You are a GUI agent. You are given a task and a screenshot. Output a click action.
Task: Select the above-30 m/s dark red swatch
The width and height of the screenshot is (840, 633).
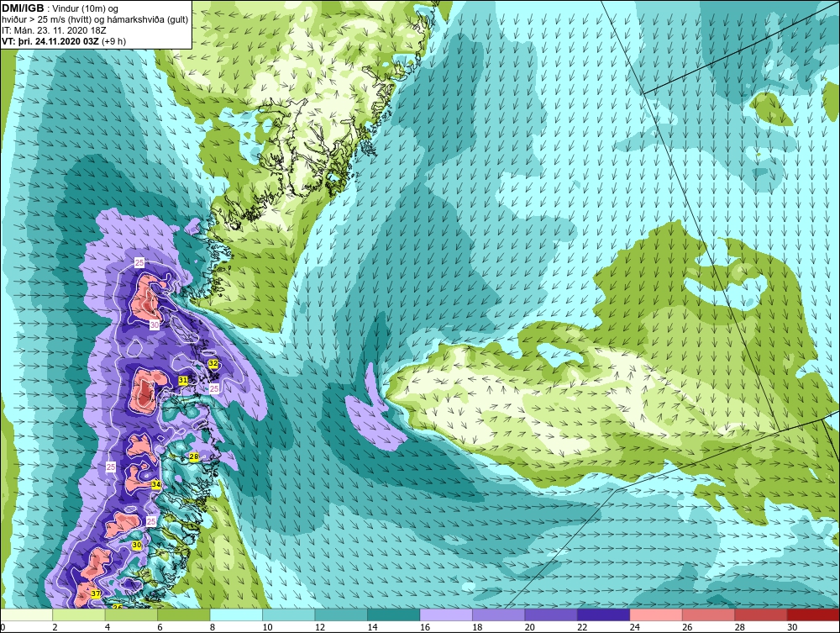click(x=814, y=615)
